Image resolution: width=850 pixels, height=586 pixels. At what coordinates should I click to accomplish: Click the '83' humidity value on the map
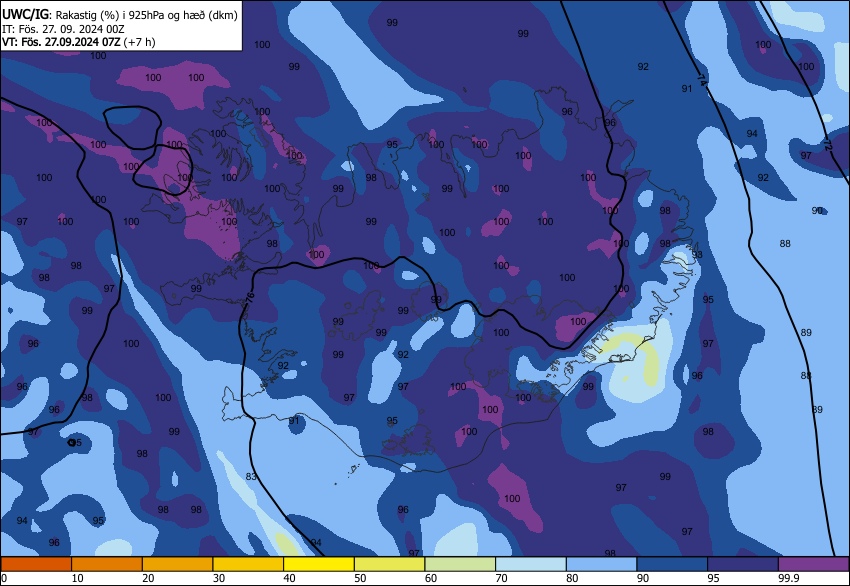coord(251,476)
